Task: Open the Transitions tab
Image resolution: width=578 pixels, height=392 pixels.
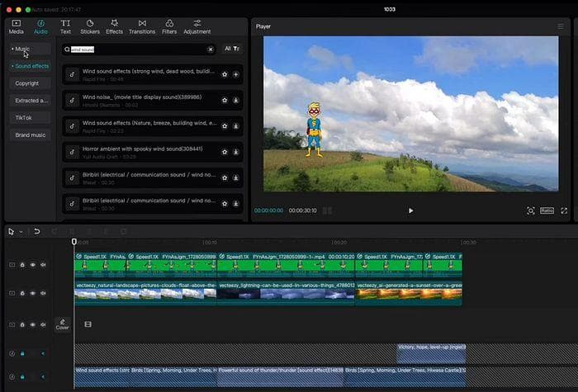Action: (x=142, y=27)
